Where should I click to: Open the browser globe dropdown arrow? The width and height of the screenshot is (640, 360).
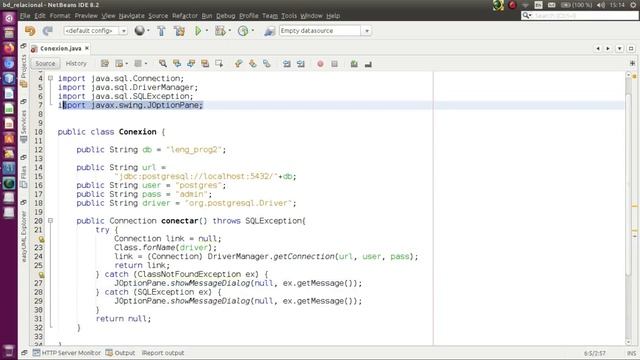click(x=148, y=31)
